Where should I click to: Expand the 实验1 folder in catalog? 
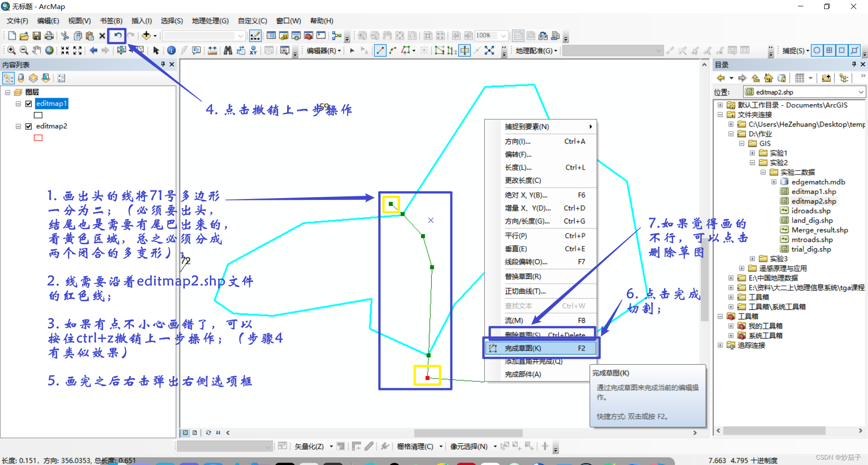click(x=752, y=153)
